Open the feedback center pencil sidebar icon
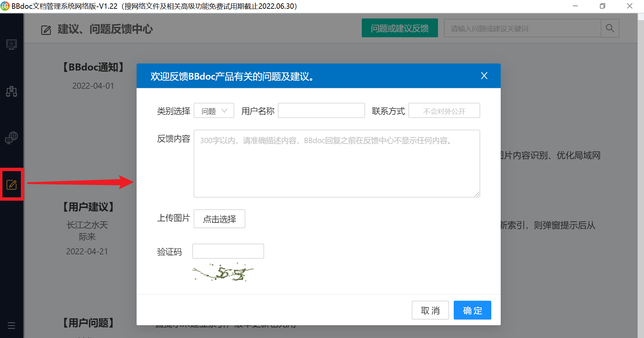Image resolution: width=644 pixels, height=338 pixels. tap(11, 184)
